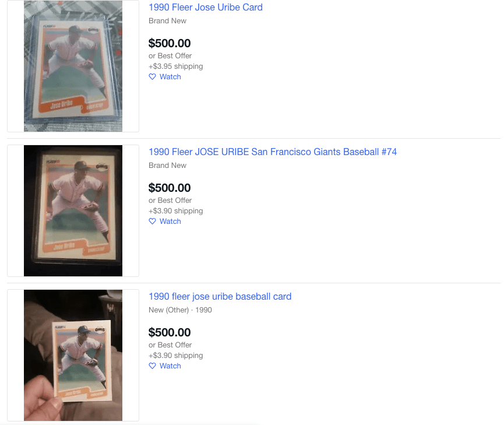Click heart icon for 1990 Fleer Jose Uribe Card

click(x=152, y=77)
